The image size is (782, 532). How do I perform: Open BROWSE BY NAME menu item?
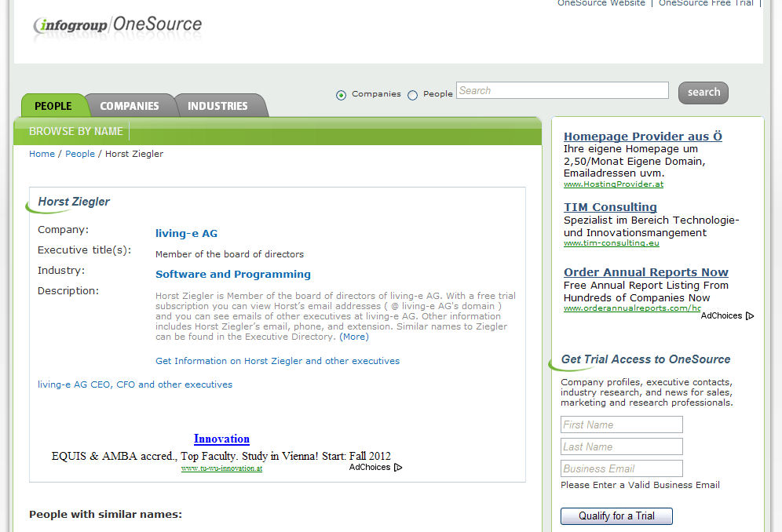click(76, 131)
